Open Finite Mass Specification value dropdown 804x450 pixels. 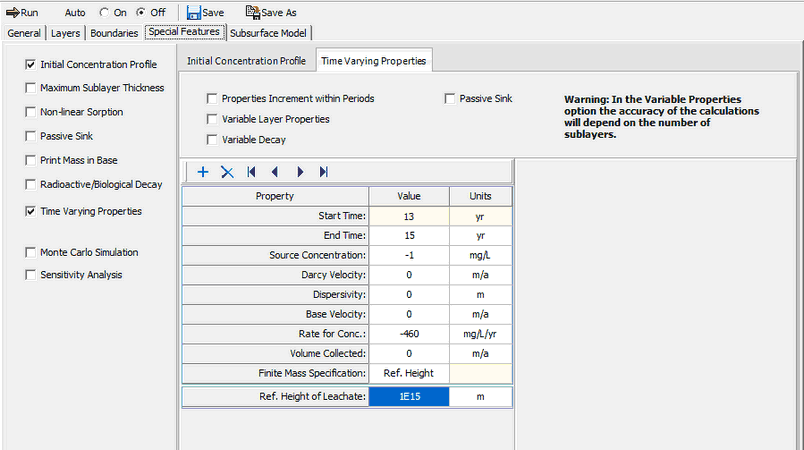coord(408,373)
